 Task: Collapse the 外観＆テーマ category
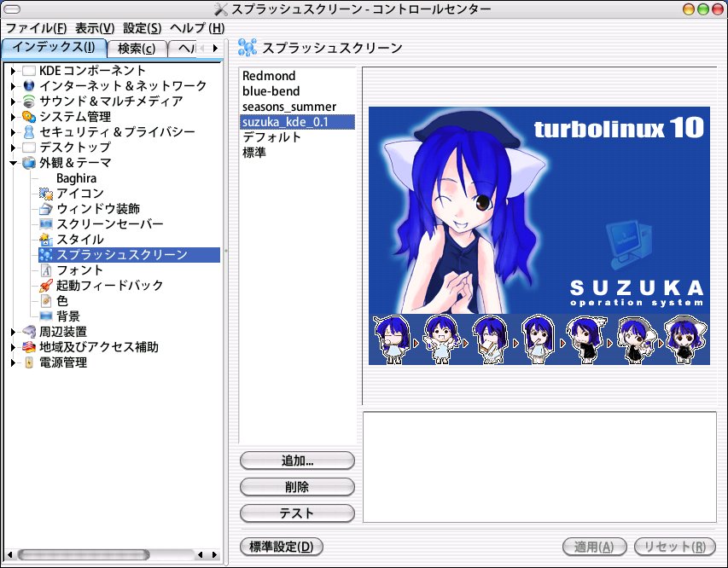[13, 163]
